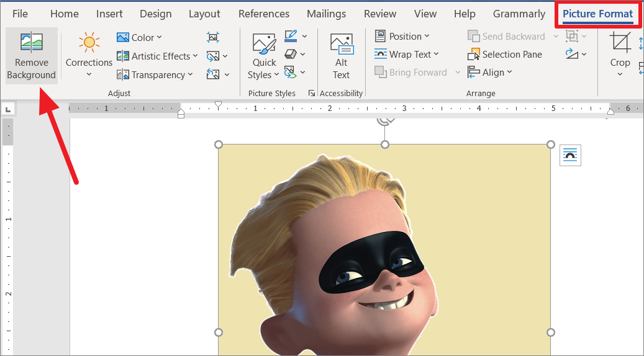
Task: Expand the Reset Picture arrow
Action: tap(227, 74)
